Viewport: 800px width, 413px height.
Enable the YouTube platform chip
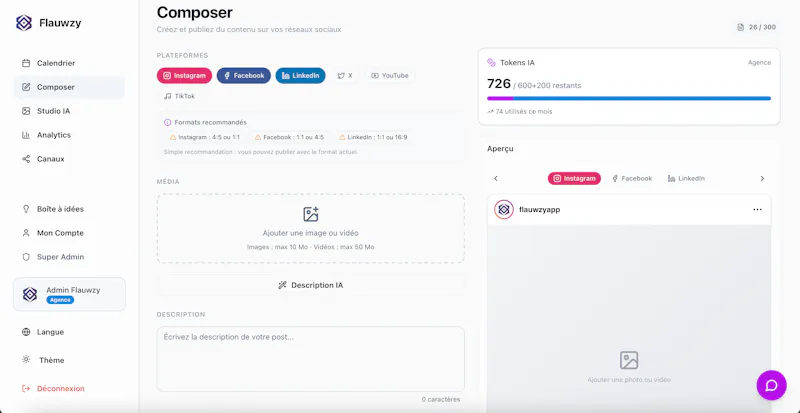pos(390,76)
